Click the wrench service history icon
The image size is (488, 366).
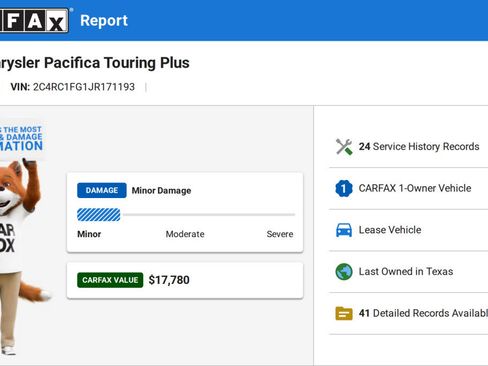tap(344, 147)
